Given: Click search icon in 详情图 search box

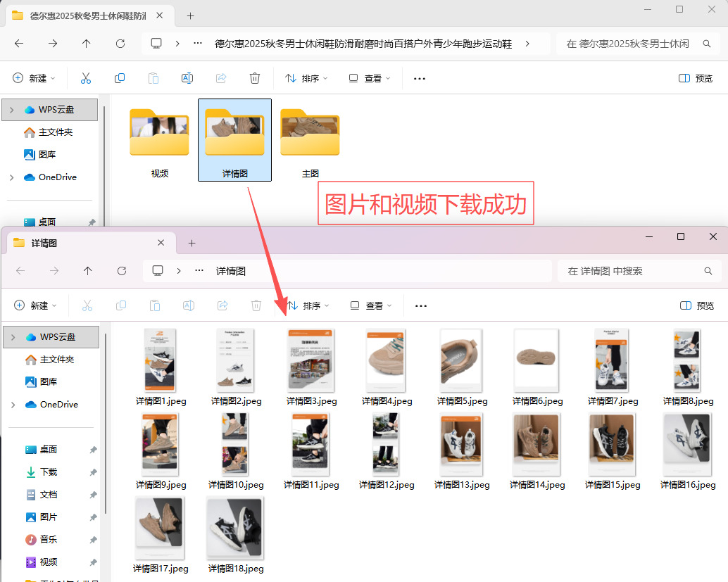Looking at the screenshot, I should [x=708, y=271].
